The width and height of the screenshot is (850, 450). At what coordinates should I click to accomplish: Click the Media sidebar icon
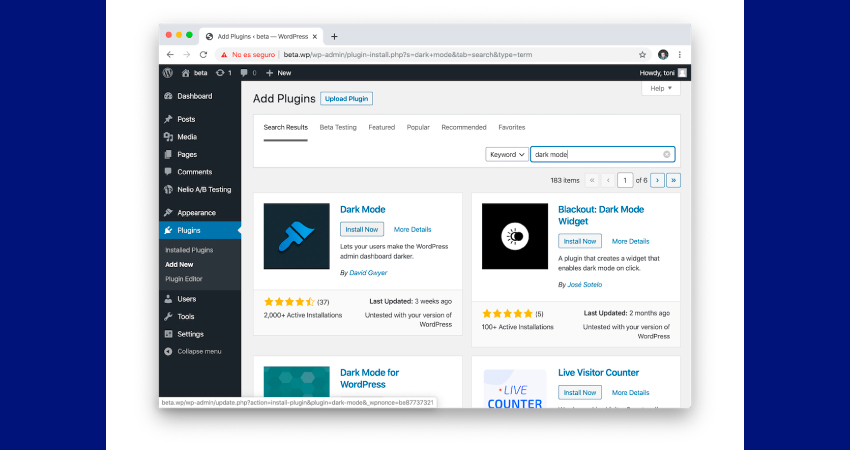pos(169,137)
